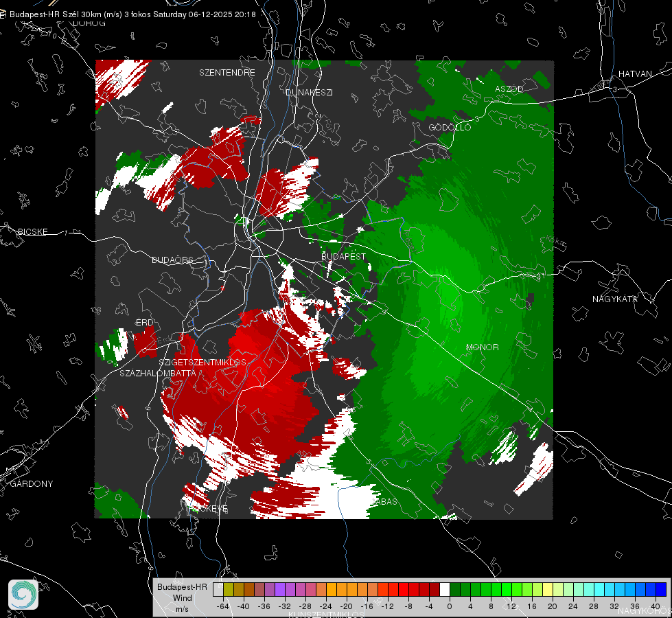Click the RÁCKEVE town label
The width and height of the screenshot is (672, 618).
pos(208,509)
